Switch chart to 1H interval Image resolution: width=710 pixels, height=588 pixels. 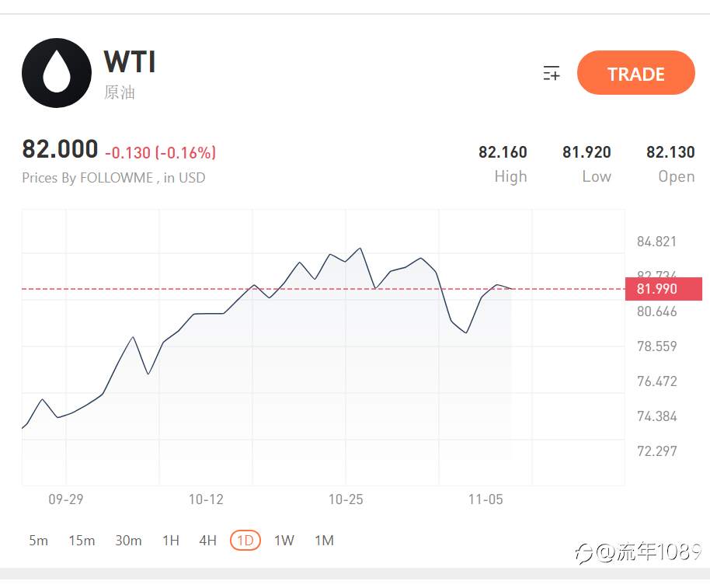pos(171,541)
